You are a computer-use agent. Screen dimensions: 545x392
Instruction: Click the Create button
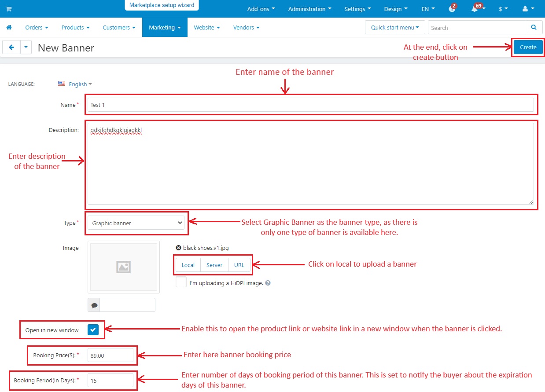point(528,47)
